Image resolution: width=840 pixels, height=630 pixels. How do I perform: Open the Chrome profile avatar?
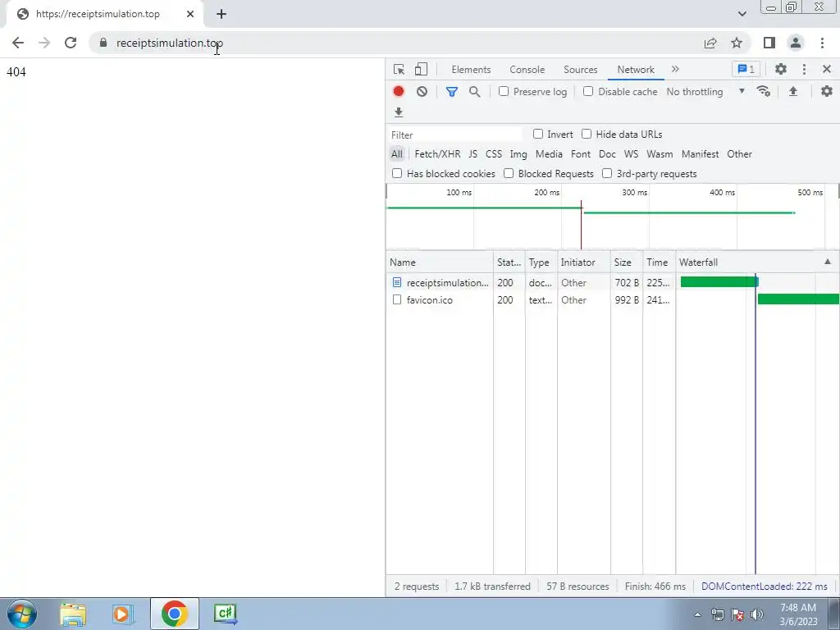pos(796,43)
